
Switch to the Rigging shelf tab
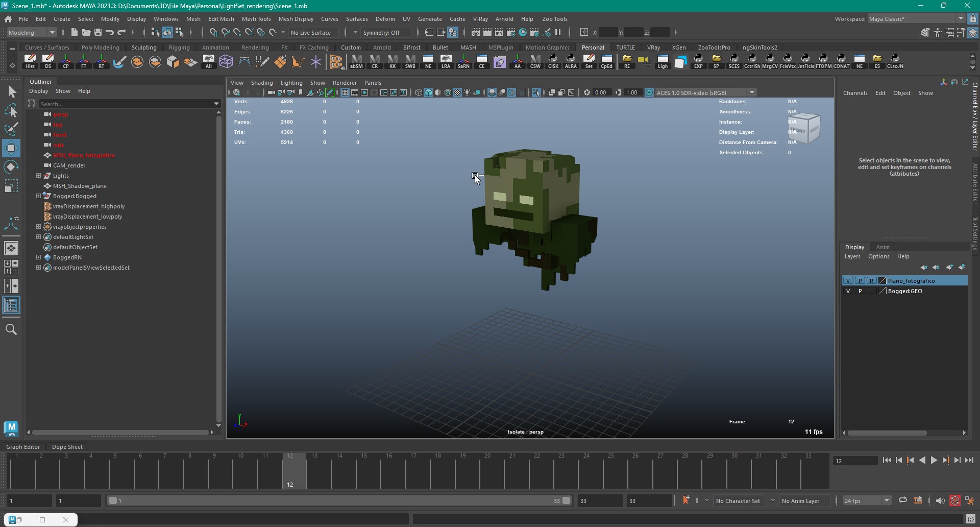[179, 47]
